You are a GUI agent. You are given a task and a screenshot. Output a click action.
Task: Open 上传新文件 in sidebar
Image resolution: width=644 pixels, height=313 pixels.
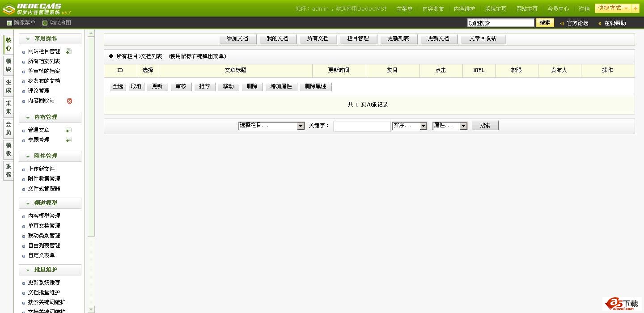point(41,169)
